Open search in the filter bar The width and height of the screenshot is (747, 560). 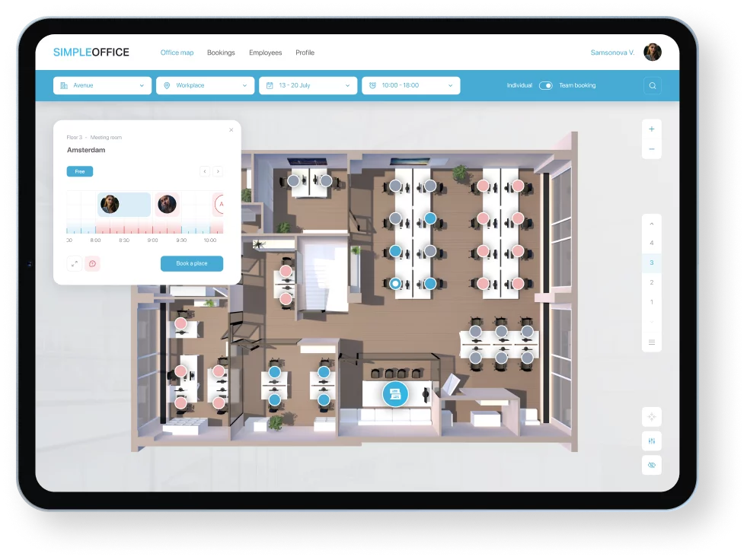point(652,85)
